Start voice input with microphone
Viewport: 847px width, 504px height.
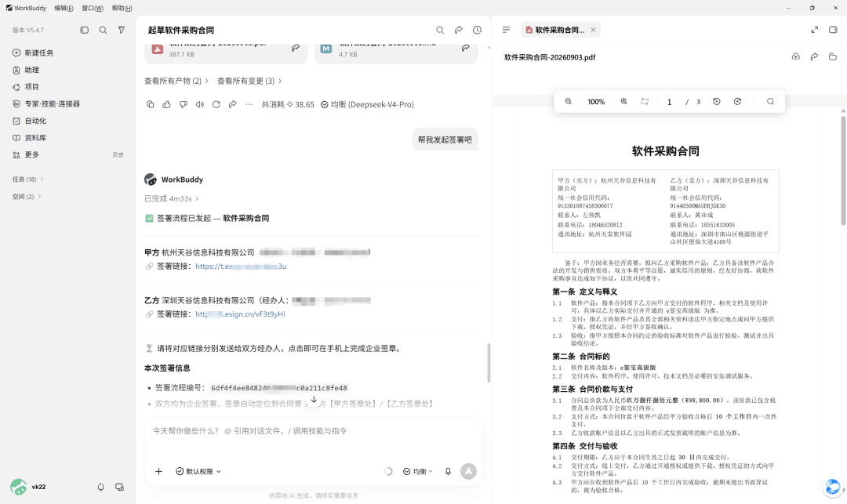448,471
